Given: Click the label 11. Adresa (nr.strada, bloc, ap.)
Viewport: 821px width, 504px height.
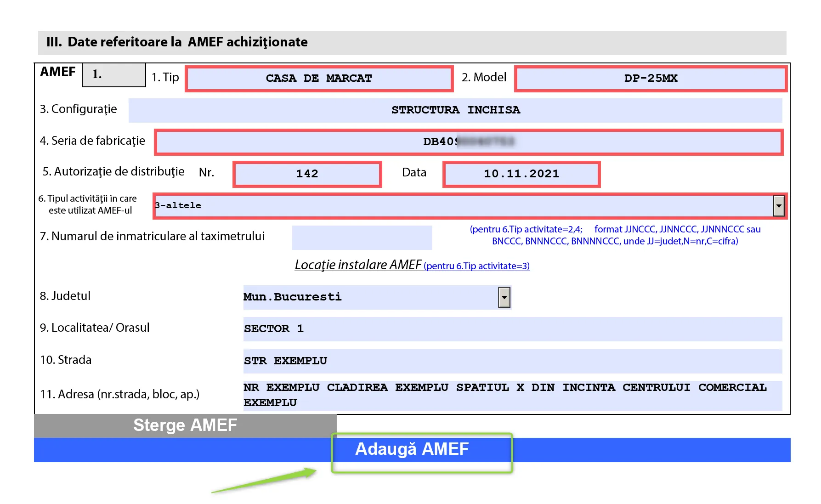Looking at the screenshot, I should coord(120,394).
